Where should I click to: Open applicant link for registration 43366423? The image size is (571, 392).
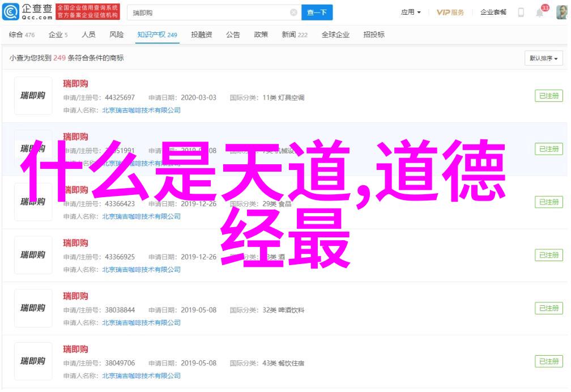coord(141,217)
